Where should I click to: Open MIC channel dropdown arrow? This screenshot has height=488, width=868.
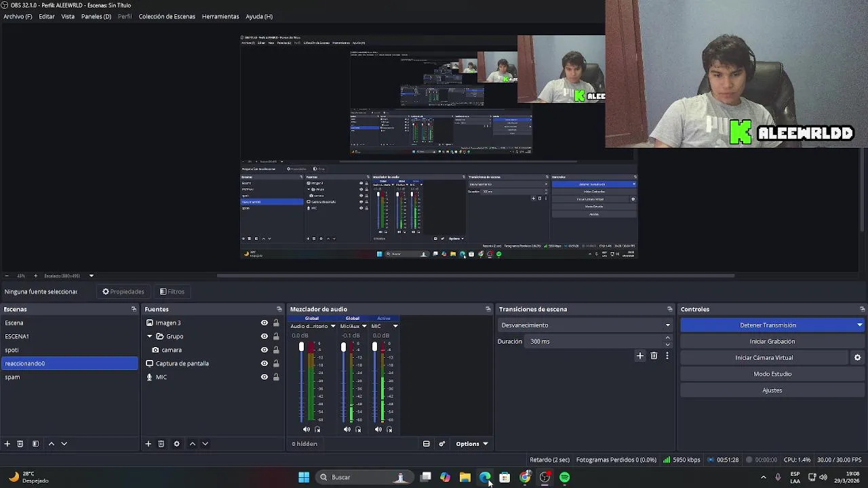[x=395, y=326]
